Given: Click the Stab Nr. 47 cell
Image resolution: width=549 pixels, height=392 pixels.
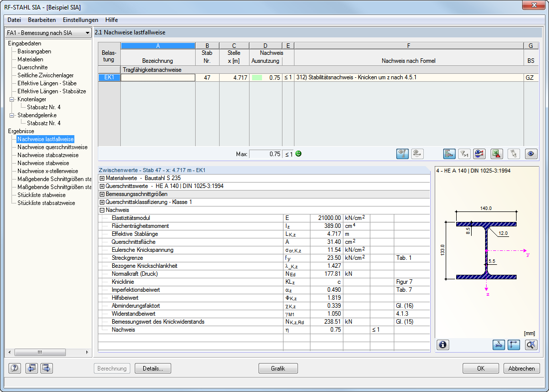Looking at the screenshot, I should [207, 78].
